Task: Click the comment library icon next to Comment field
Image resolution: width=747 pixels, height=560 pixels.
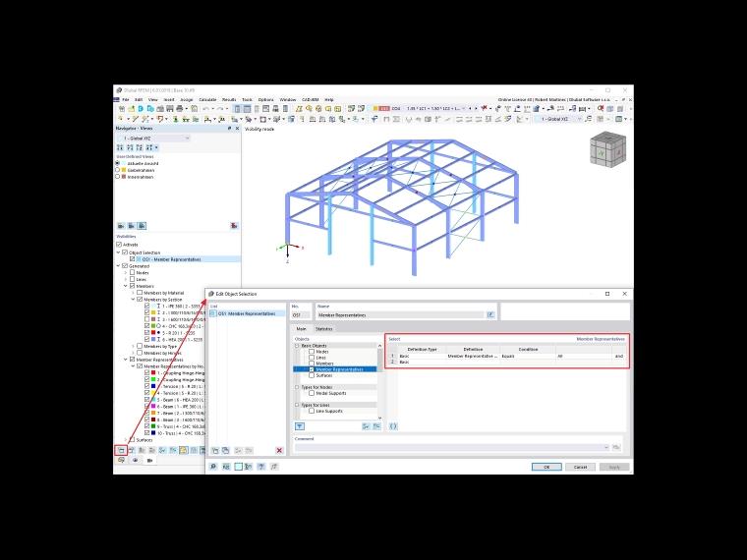Action: pos(616,447)
